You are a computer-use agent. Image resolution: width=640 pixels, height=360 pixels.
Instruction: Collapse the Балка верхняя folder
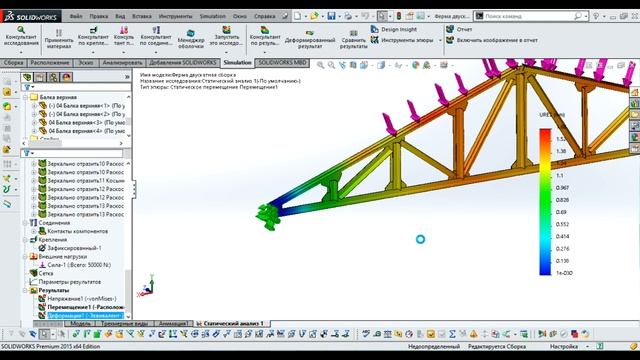click(26, 97)
